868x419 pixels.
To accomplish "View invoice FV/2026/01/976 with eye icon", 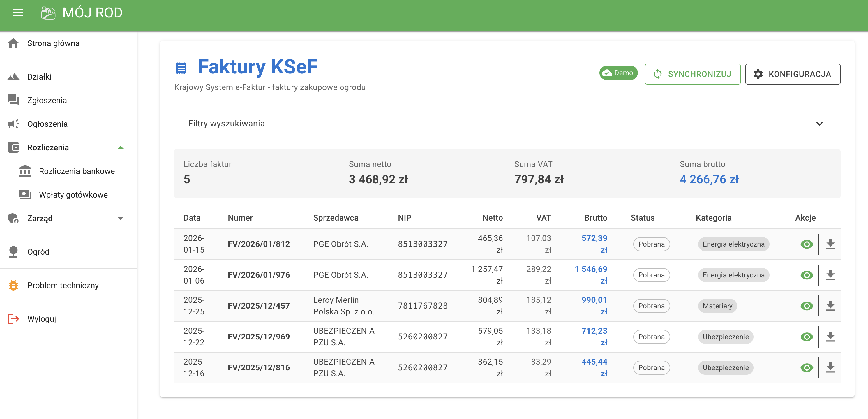I will click(x=806, y=275).
